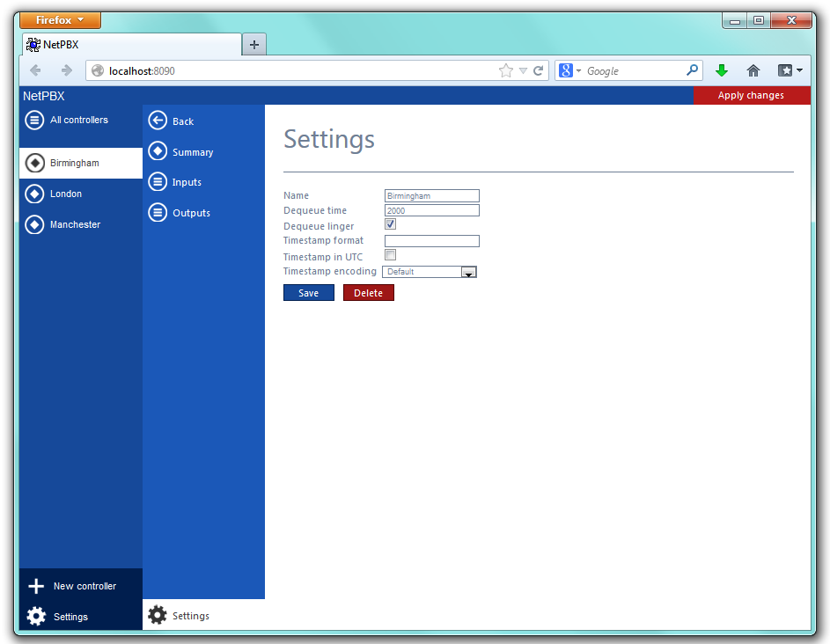Image resolution: width=830 pixels, height=644 pixels.
Task: Click the London controller icon
Action: (x=34, y=194)
